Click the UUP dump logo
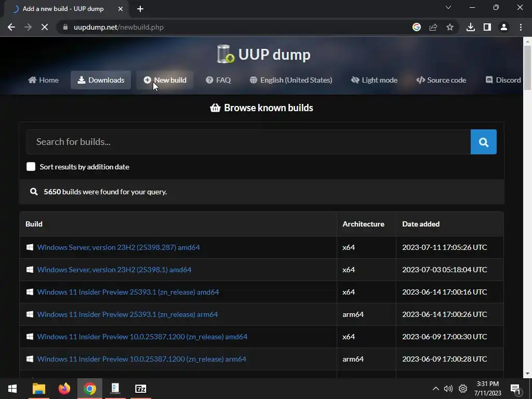The width and height of the screenshot is (532, 399). [263, 54]
